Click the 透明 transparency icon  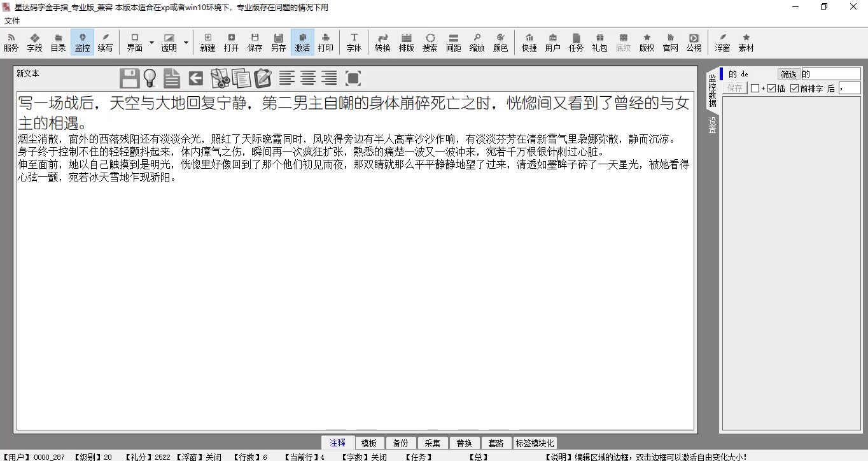click(x=169, y=42)
